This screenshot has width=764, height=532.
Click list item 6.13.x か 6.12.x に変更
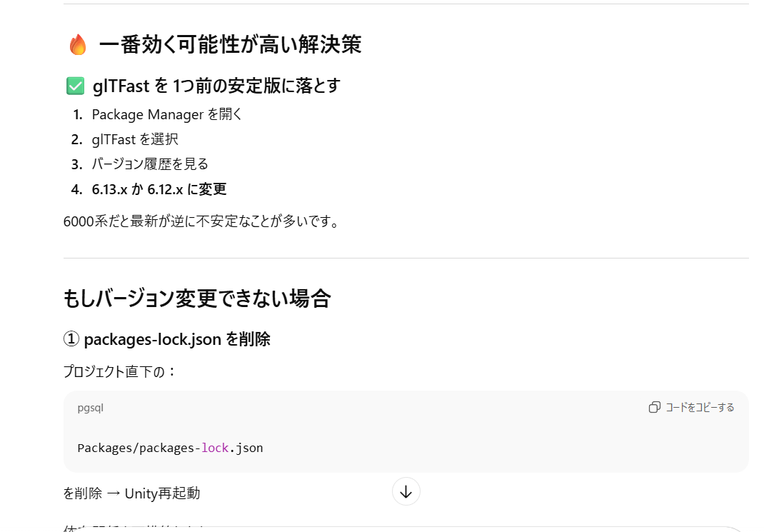click(x=159, y=189)
